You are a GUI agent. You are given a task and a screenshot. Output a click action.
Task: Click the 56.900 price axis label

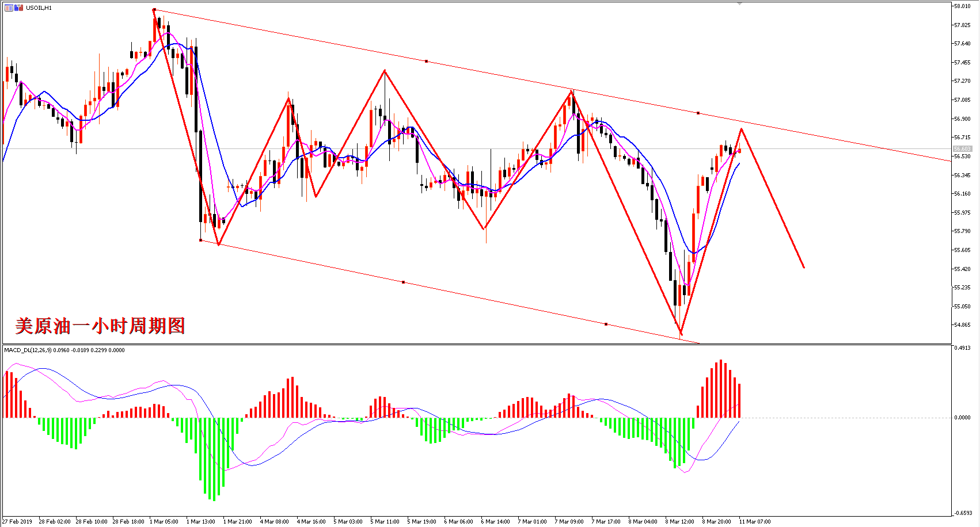point(962,119)
